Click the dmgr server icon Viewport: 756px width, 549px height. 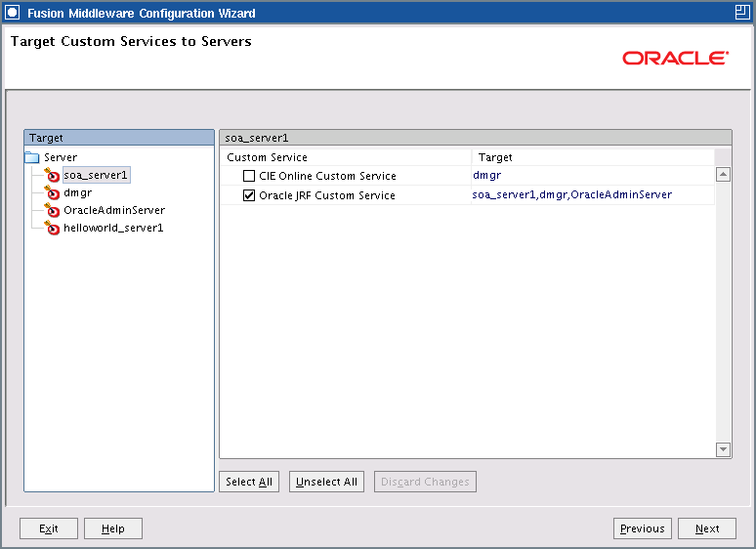coord(52,192)
